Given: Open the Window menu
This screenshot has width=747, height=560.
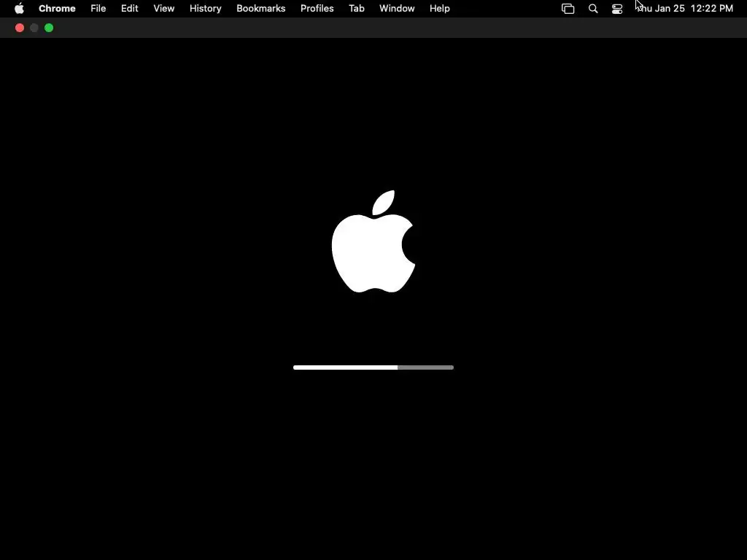Looking at the screenshot, I should click(x=397, y=9).
